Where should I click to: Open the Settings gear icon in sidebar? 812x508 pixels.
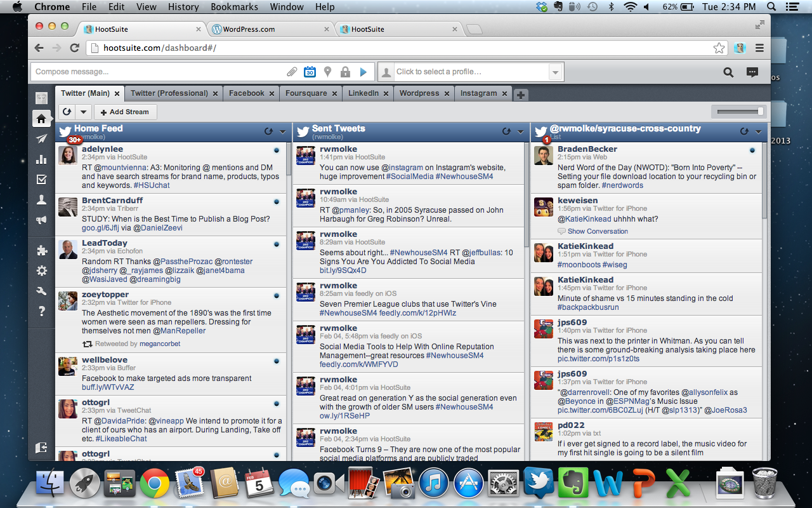[x=41, y=271]
